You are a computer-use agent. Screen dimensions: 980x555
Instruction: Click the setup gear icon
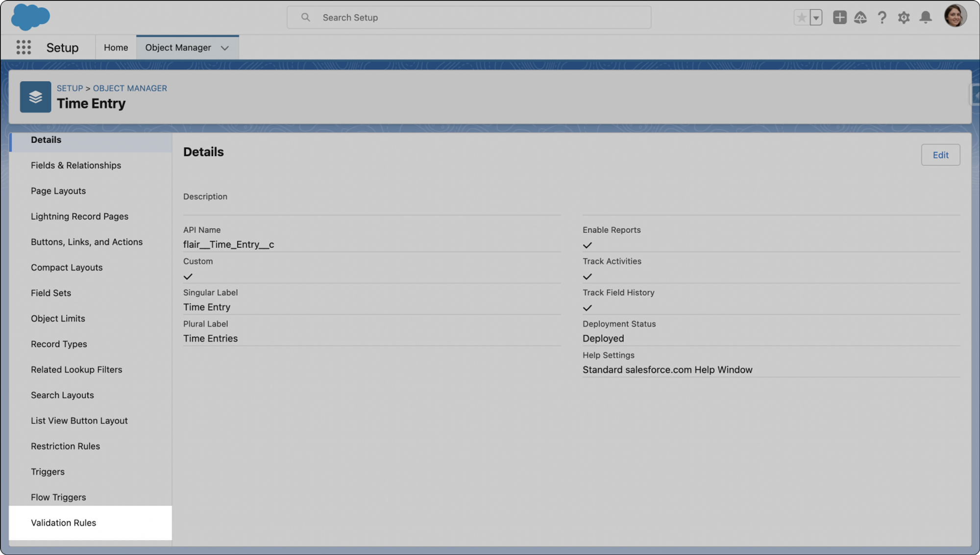pos(904,18)
